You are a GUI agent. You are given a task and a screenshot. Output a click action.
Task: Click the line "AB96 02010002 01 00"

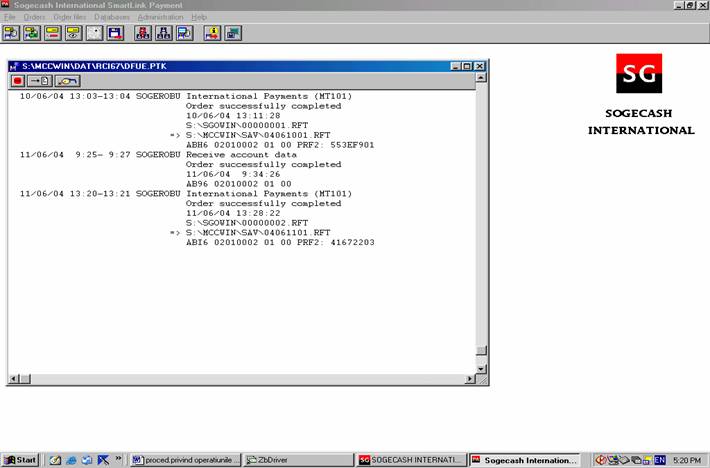pos(239,184)
